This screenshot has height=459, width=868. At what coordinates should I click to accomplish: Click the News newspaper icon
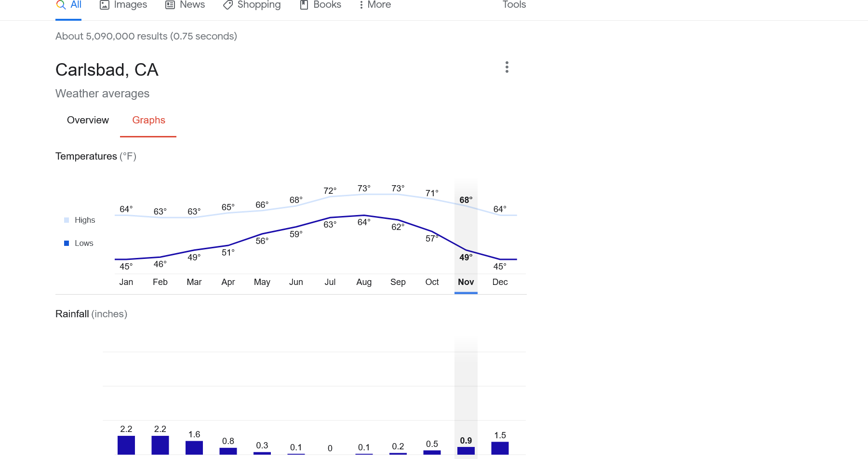[170, 5]
